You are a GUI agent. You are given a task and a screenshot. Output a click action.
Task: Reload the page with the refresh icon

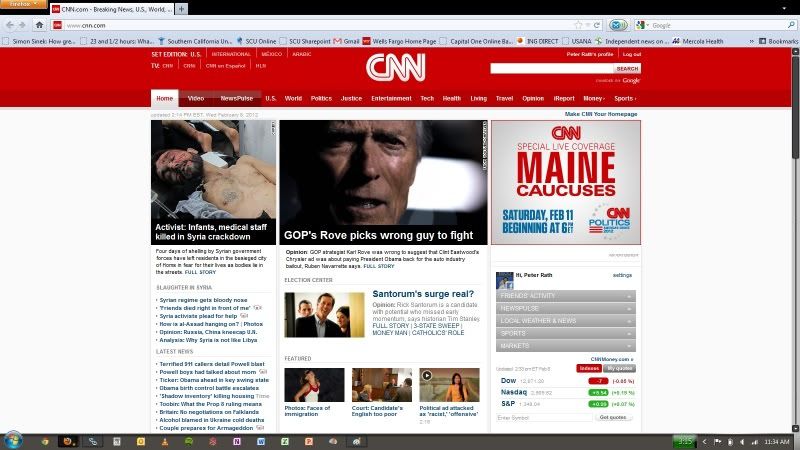pyautogui.click(x=596, y=25)
